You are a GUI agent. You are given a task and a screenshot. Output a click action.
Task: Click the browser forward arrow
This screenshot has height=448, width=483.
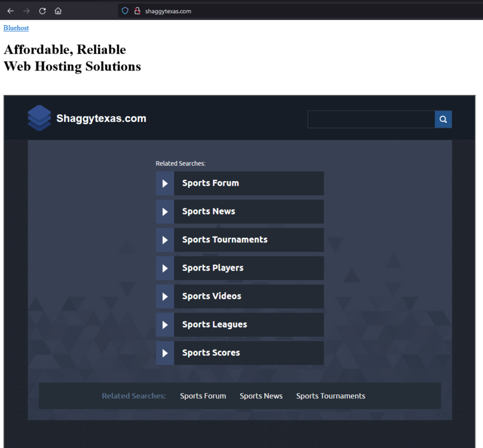pos(26,10)
